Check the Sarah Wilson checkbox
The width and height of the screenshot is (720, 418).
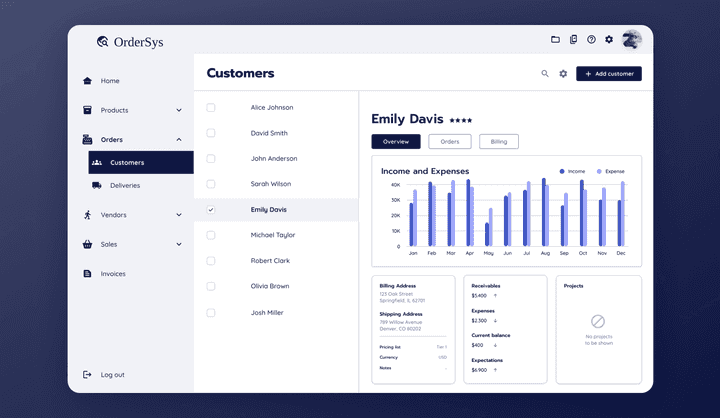tap(211, 184)
